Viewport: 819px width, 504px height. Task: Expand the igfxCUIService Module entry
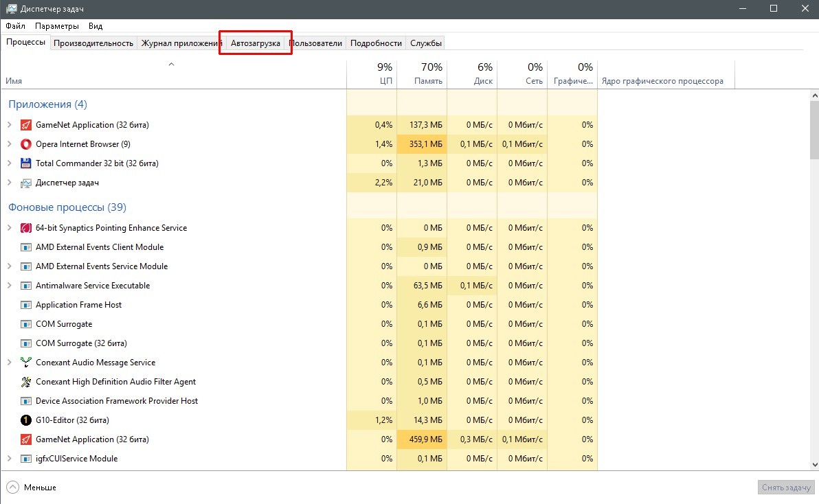[x=10, y=459]
